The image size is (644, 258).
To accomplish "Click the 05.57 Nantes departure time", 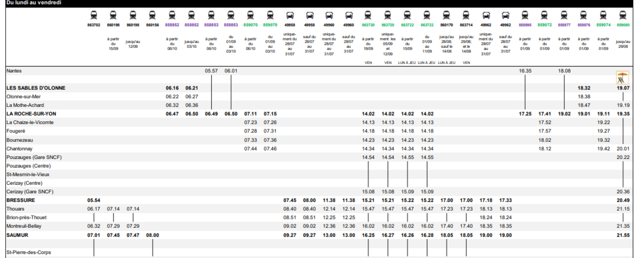I will [x=211, y=71].
